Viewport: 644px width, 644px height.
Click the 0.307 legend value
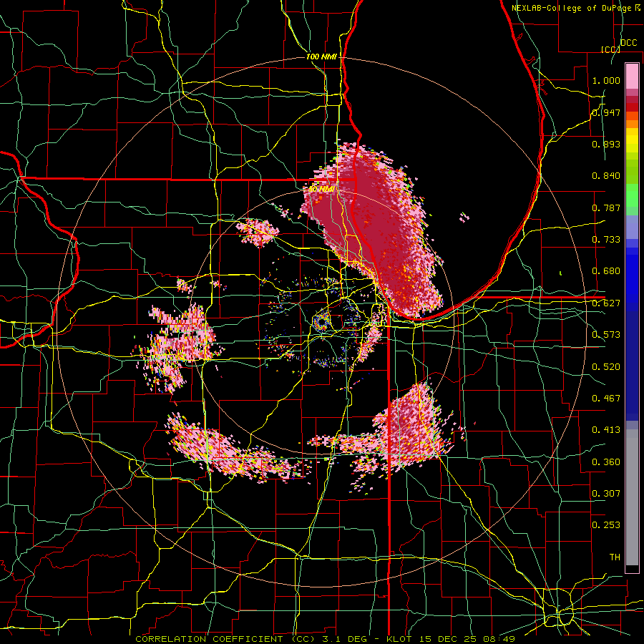(606, 493)
